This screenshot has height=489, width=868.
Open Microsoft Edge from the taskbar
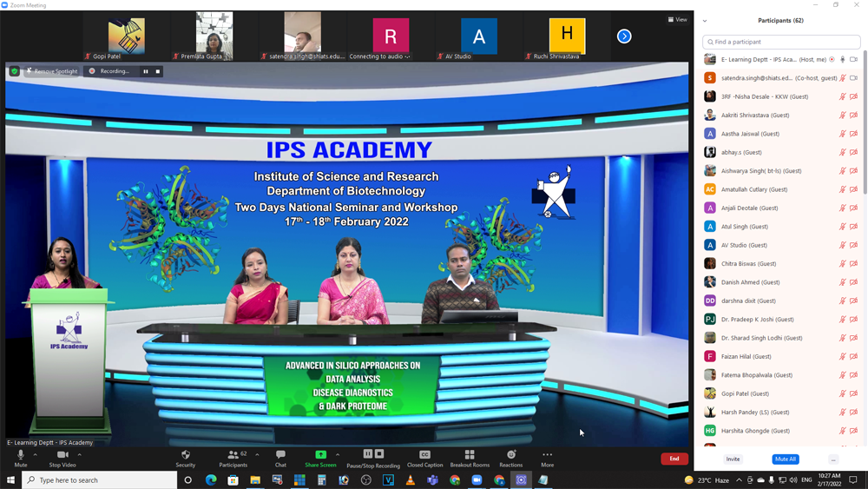211,480
